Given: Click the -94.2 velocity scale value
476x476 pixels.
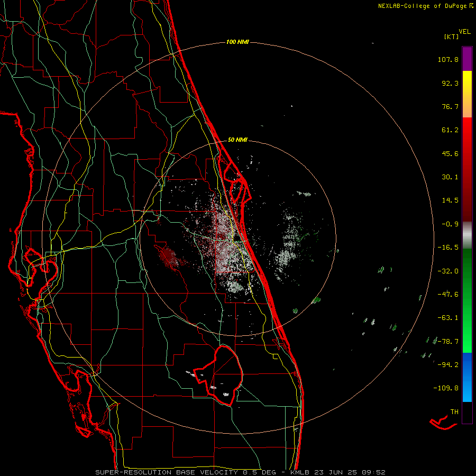Looking at the screenshot, I should point(448,364).
